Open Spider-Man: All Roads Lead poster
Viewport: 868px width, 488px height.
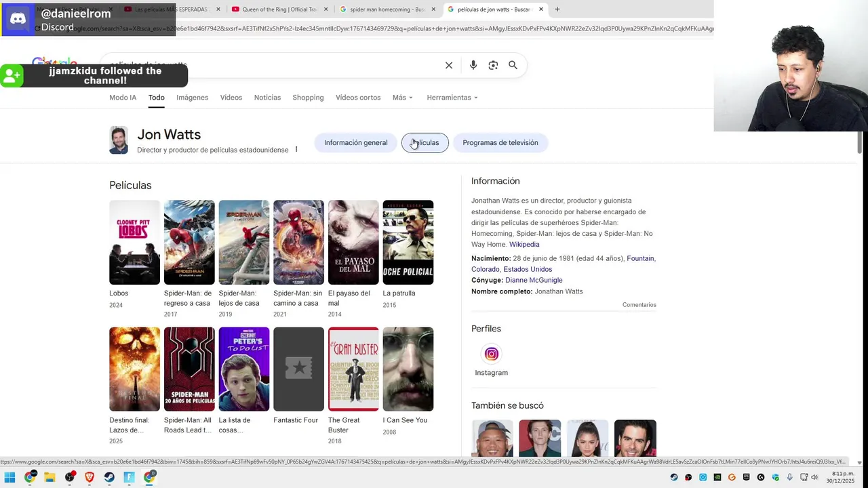click(189, 369)
